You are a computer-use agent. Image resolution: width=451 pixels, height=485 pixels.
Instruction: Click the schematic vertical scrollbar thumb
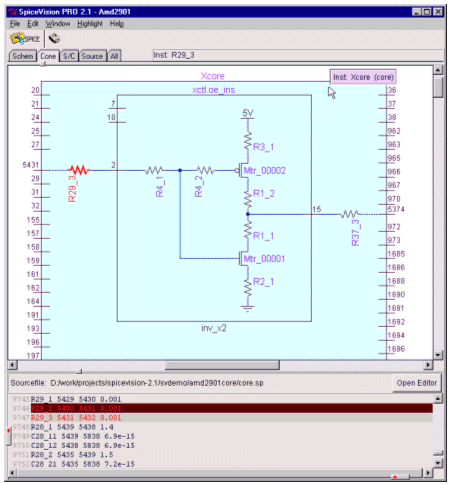tap(438, 86)
